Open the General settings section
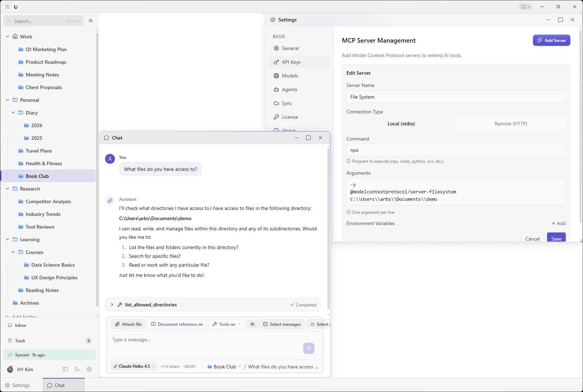Viewport: 583px width, 392px height. tap(290, 48)
